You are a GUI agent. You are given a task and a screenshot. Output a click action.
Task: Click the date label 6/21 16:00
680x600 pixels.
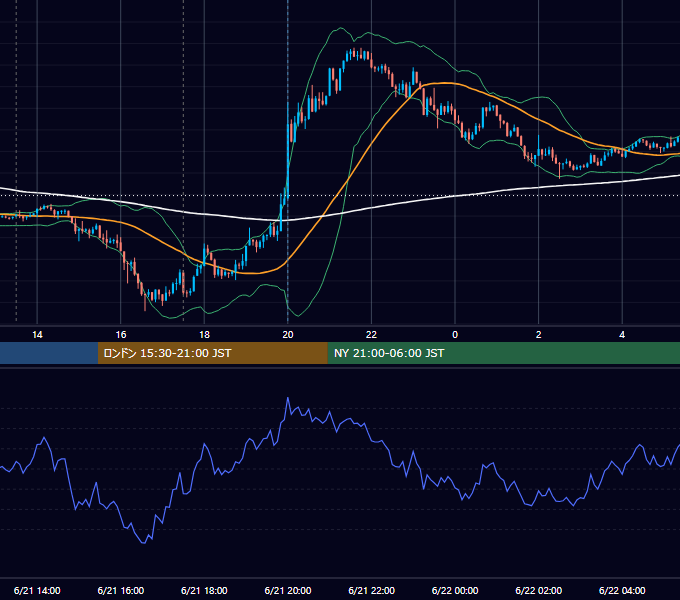(x=121, y=590)
